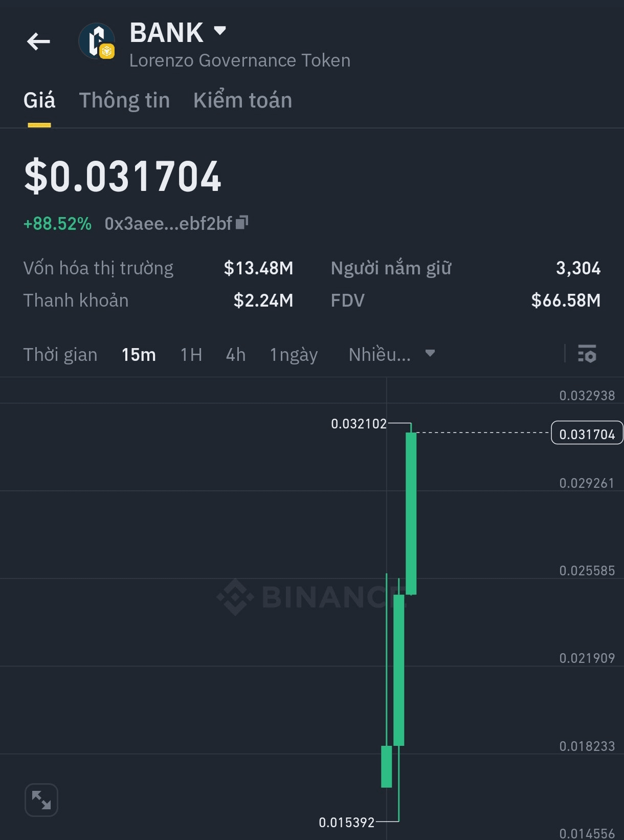The width and height of the screenshot is (624, 840).
Task: Tap the 0.032102 high price marker
Action: 359,424
